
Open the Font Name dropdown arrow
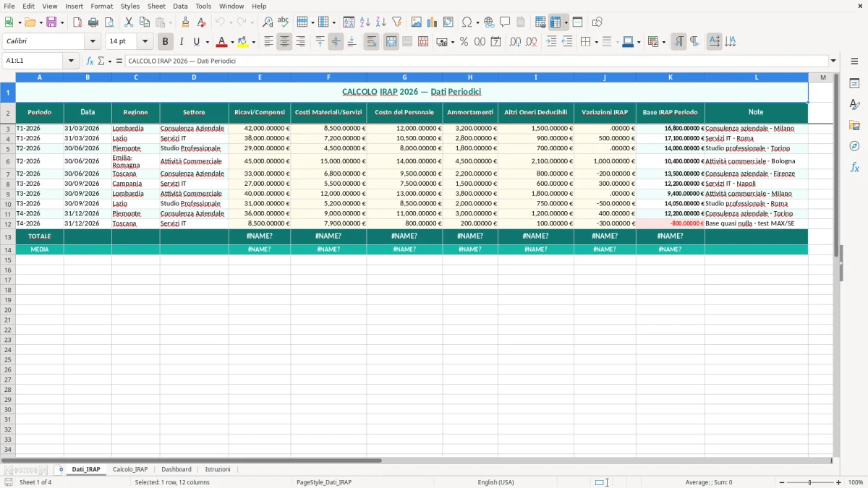click(x=93, y=42)
